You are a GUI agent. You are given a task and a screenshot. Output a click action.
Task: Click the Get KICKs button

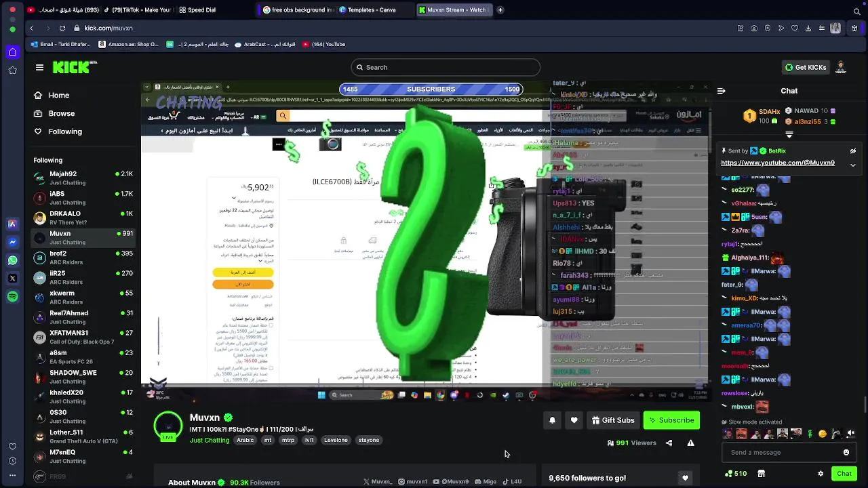pyautogui.click(x=806, y=67)
